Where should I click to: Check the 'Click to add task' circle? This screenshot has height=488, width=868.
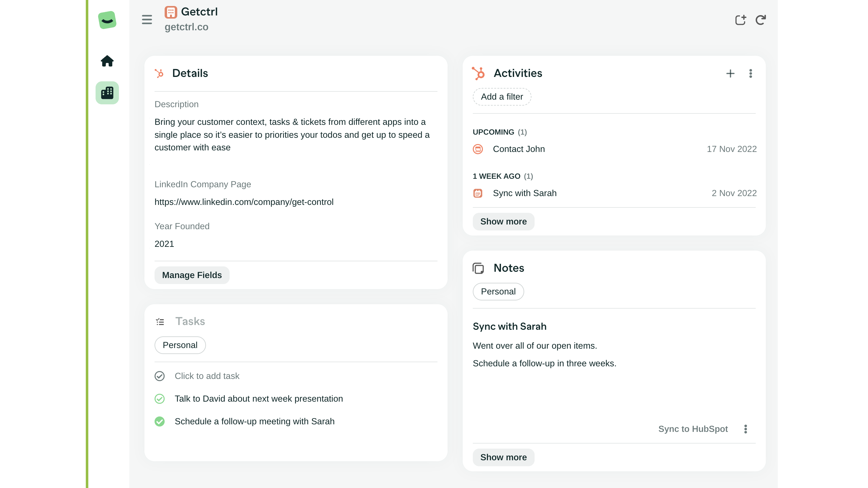click(160, 376)
